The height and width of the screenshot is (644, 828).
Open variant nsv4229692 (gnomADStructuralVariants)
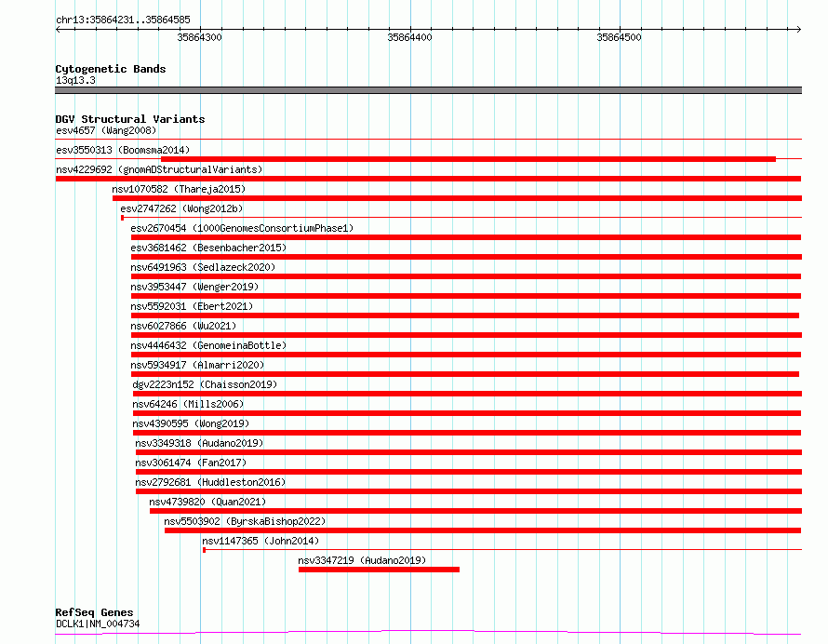coord(159,169)
